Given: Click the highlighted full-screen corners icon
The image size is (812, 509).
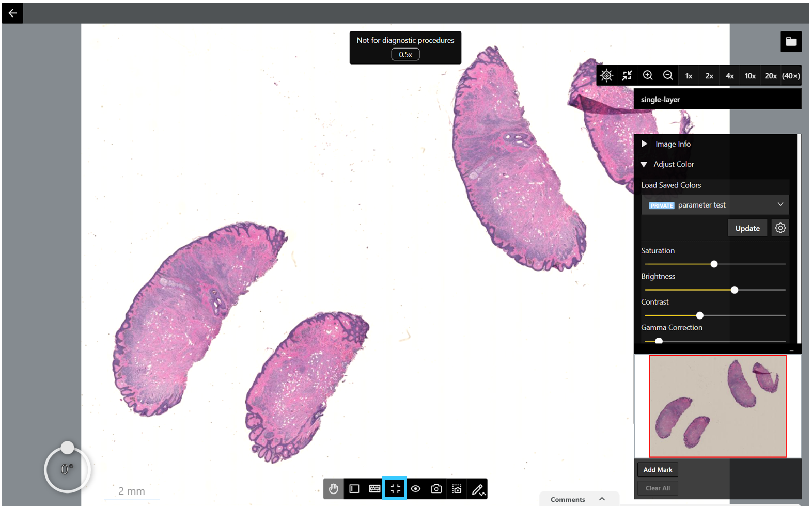Looking at the screenshot, I should (395, 488).
